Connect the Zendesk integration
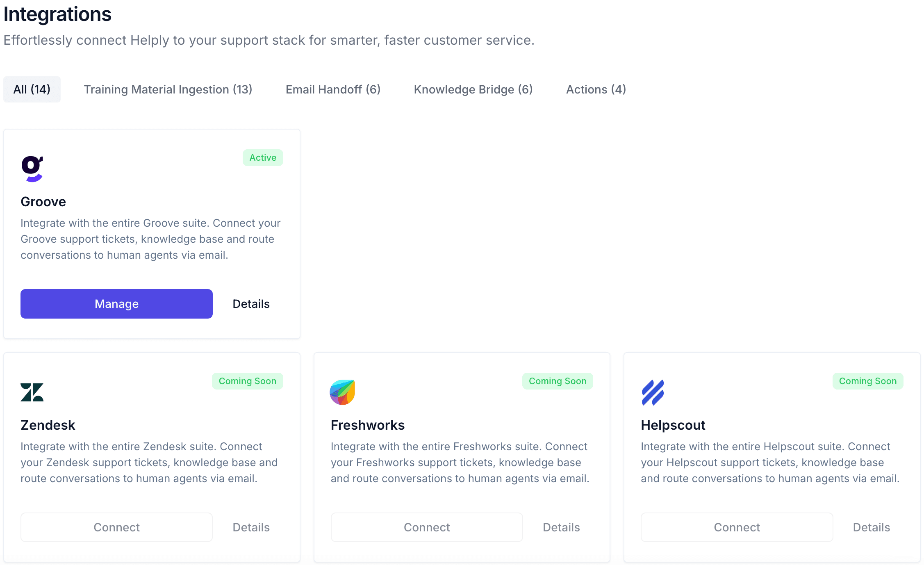The height and width of the screenshot is (565, 924). click(x=116, y=527)
